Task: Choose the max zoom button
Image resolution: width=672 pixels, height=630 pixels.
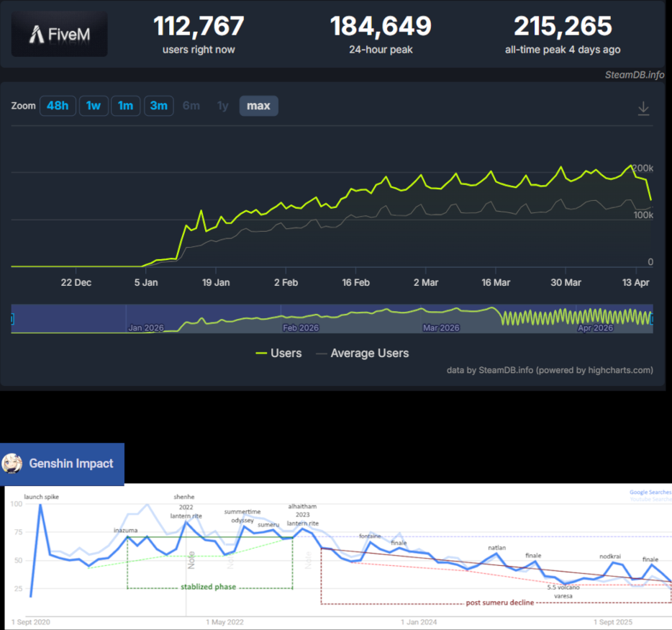Action: [x=258, y=106]
